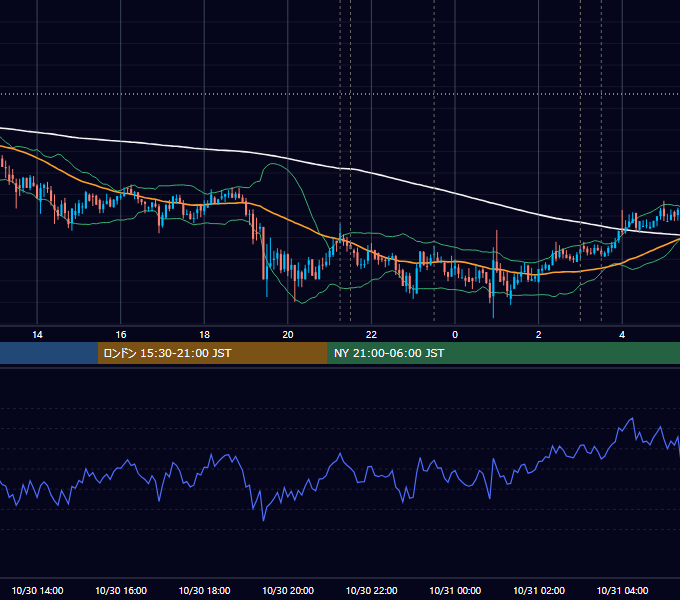Click the time axis label 0

coord(455,335)
